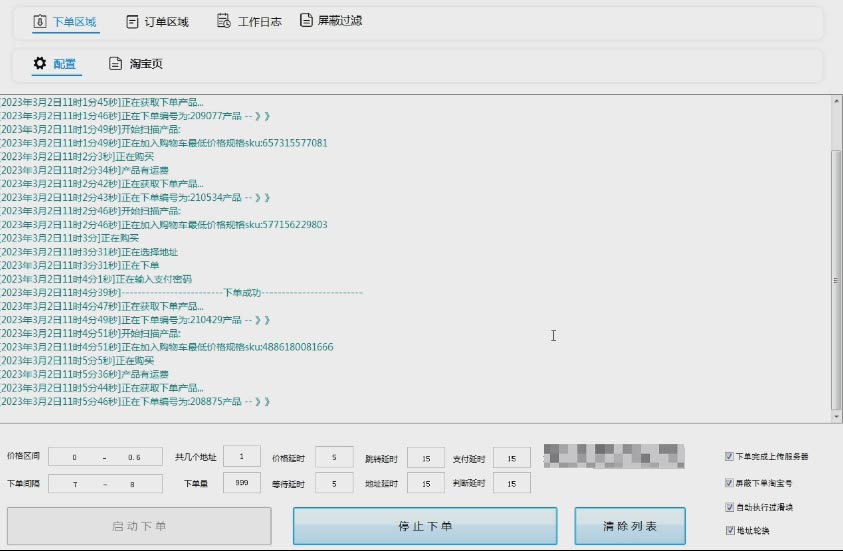This screenshot has height=551, width=843.
Task: Click the log entry for 下单编号 208875
Action: click(x=135, y=402)
